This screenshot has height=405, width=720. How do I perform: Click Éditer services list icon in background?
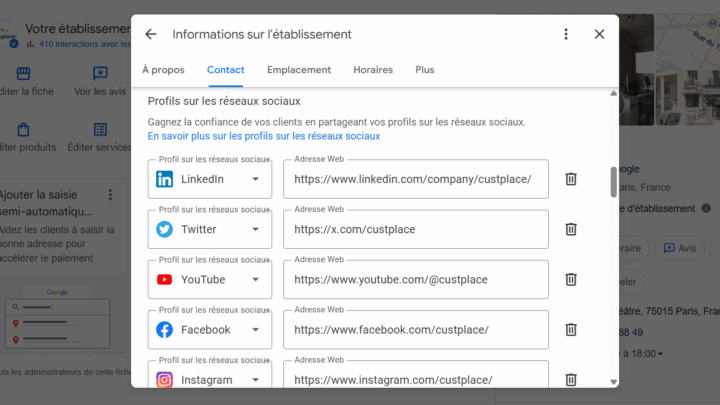(100, 129)
